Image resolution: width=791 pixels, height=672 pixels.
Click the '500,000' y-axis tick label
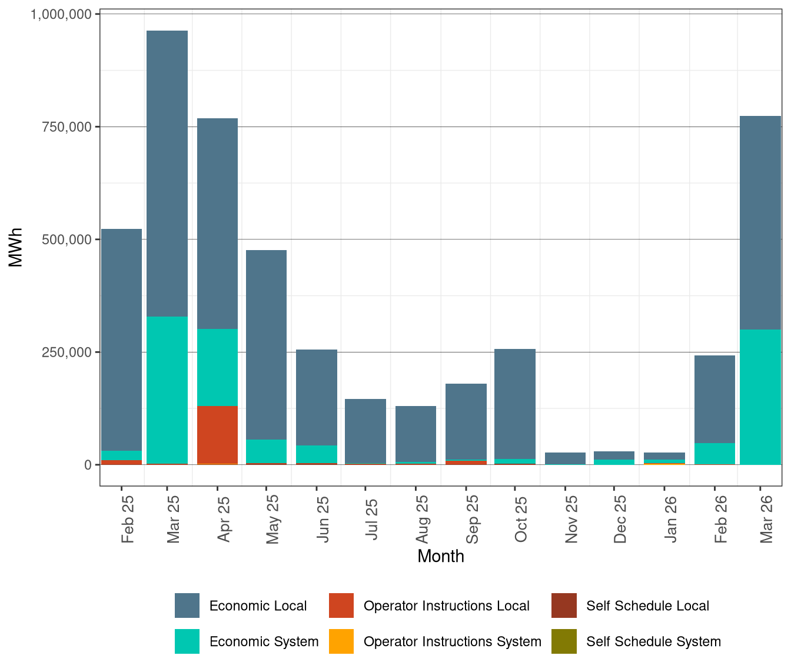(68, 239)
